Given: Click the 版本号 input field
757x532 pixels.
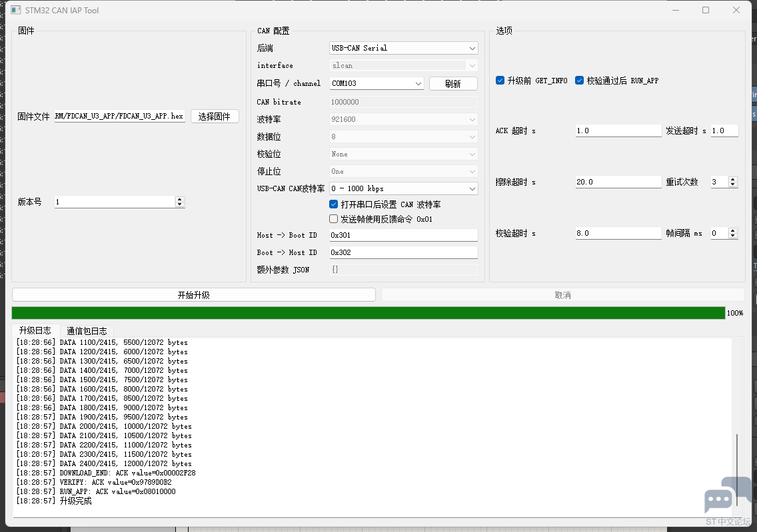Looking at the screenshot, I should (115, 202).
